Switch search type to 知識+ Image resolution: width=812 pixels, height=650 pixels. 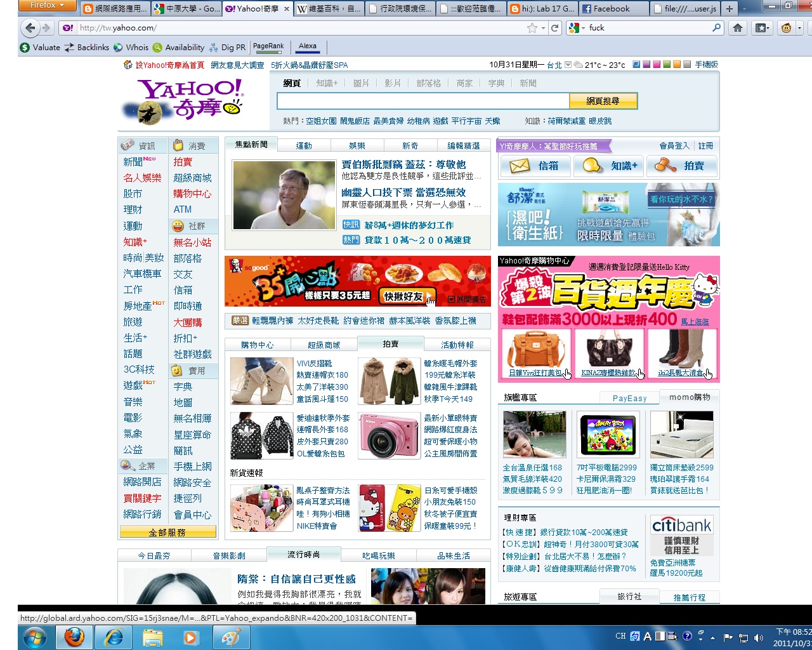coord(327,83)
